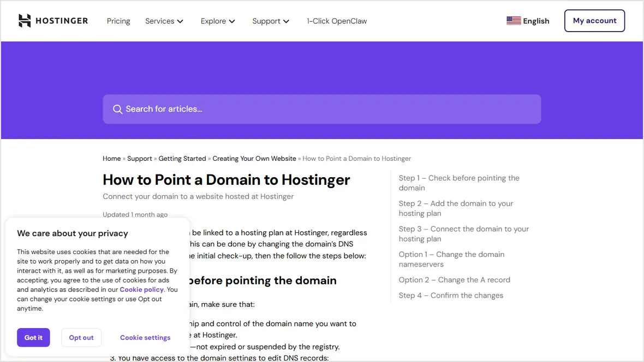Screen dimensions: 644x362
Task: Open the Explore menu
Action: pyautogui.click(x=218, y=21)
